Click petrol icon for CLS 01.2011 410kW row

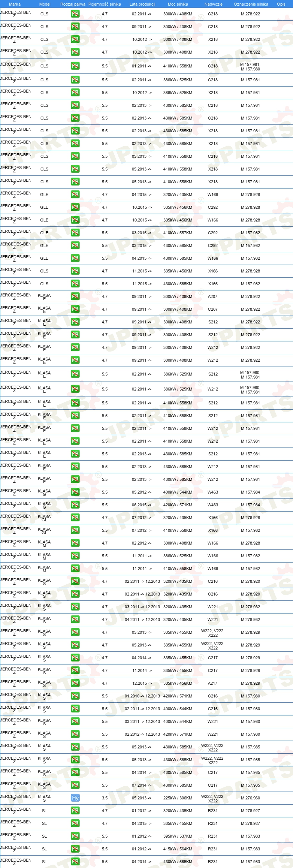[75, 66]
